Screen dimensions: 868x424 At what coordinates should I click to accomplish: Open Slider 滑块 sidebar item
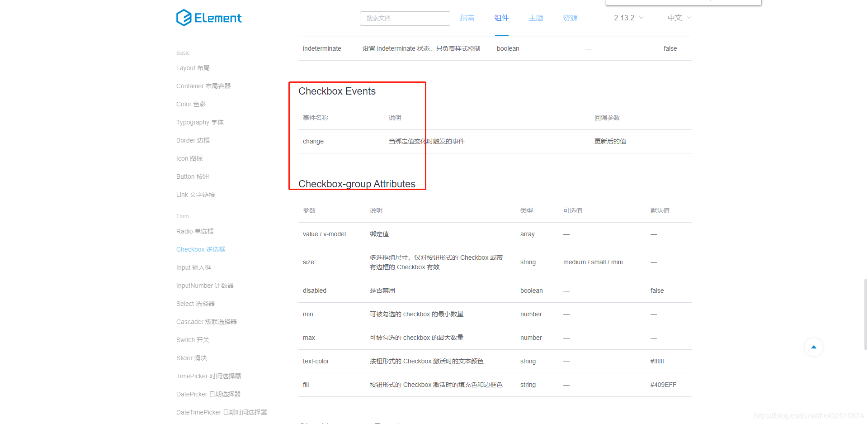[192, 358]
